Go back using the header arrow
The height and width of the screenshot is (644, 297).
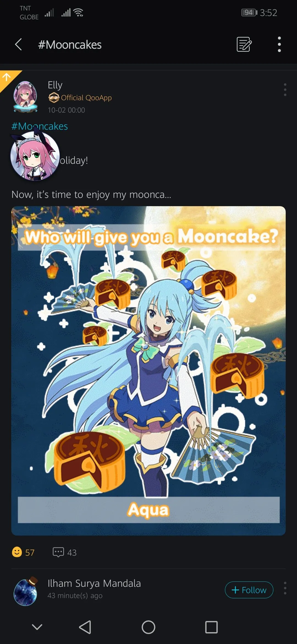coord(18,44)
